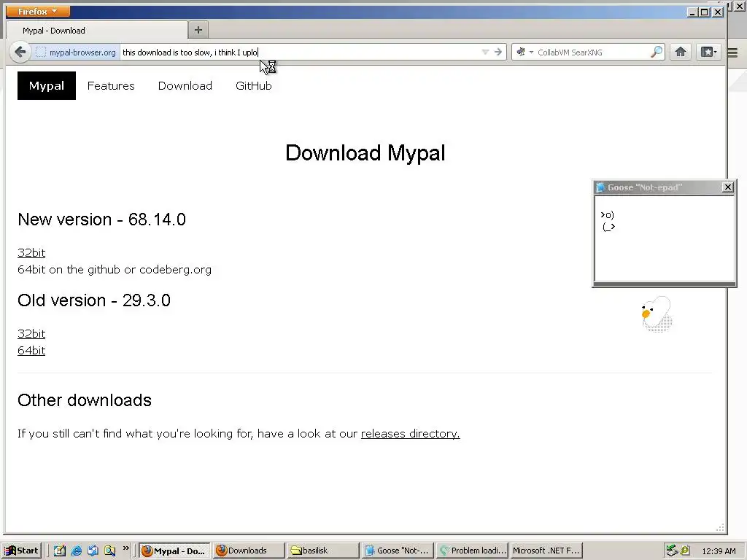Select the 'Mypal - Download' browser tab
Viewport: 747px width, 560px height.
coord(96,31)
